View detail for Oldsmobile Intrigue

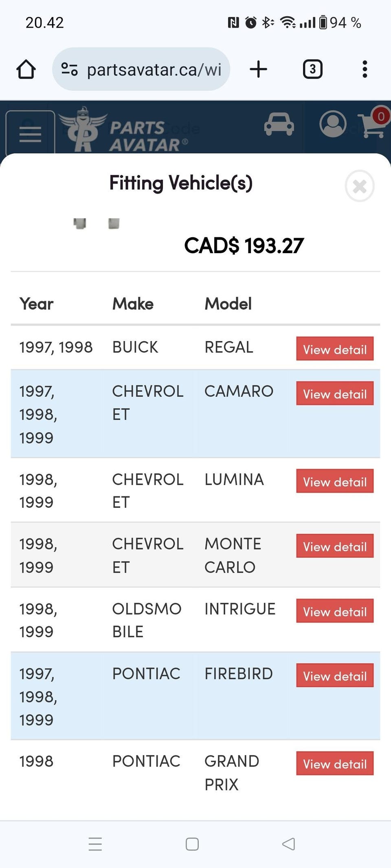(x=335, y=611)
